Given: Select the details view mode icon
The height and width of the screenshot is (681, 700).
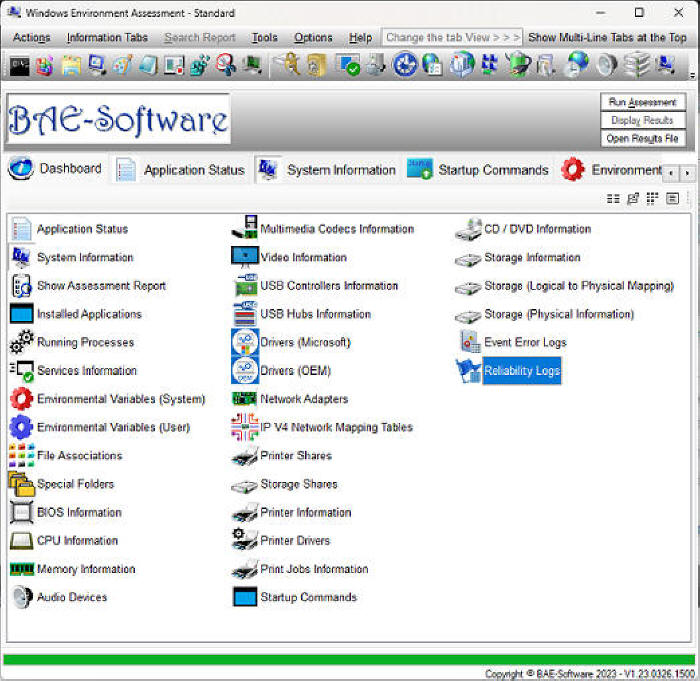Looking at the screenshot, I should tap(672, 198).
